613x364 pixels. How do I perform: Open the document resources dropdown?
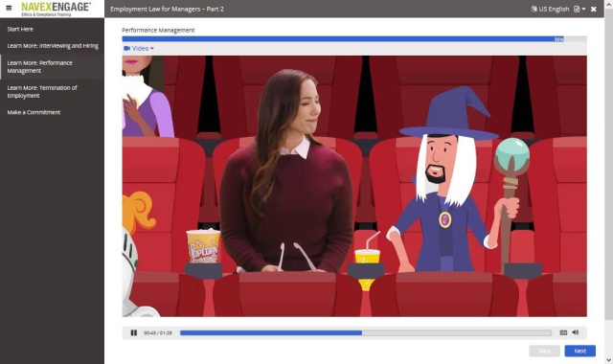pyautogui.click(x=579, y=9)
